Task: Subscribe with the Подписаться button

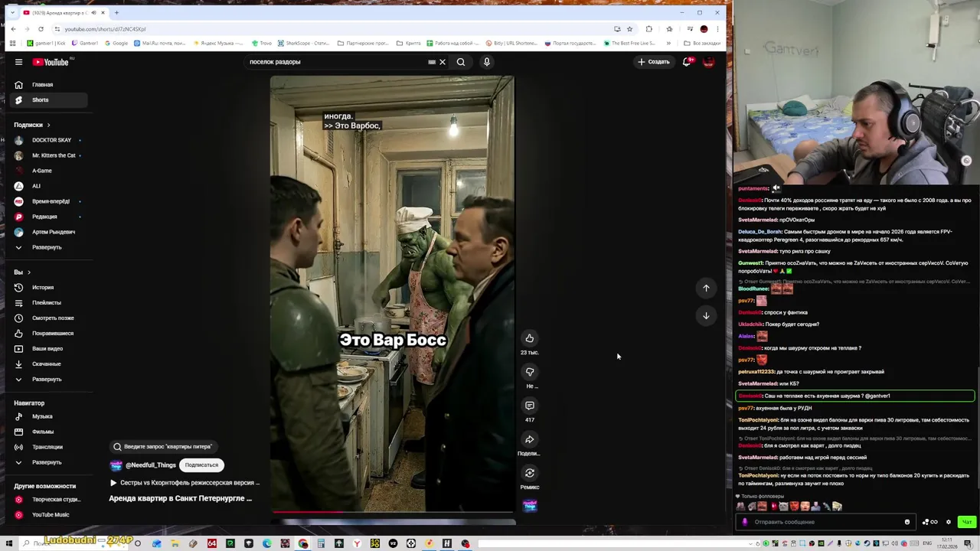Action: tap(201, 465)
